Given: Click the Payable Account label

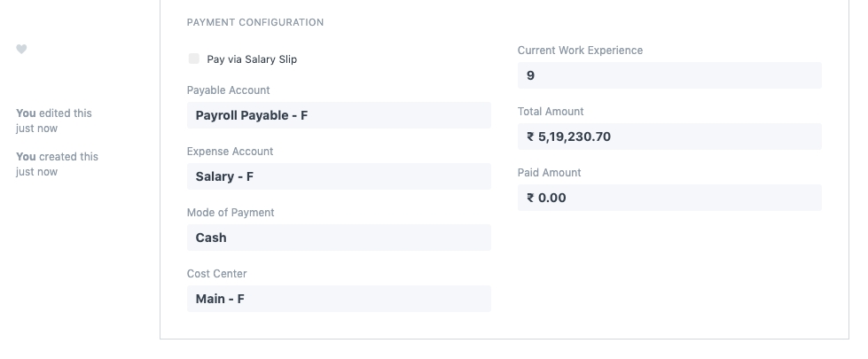Looking at the screenshot, I should [x=228, y=90].
